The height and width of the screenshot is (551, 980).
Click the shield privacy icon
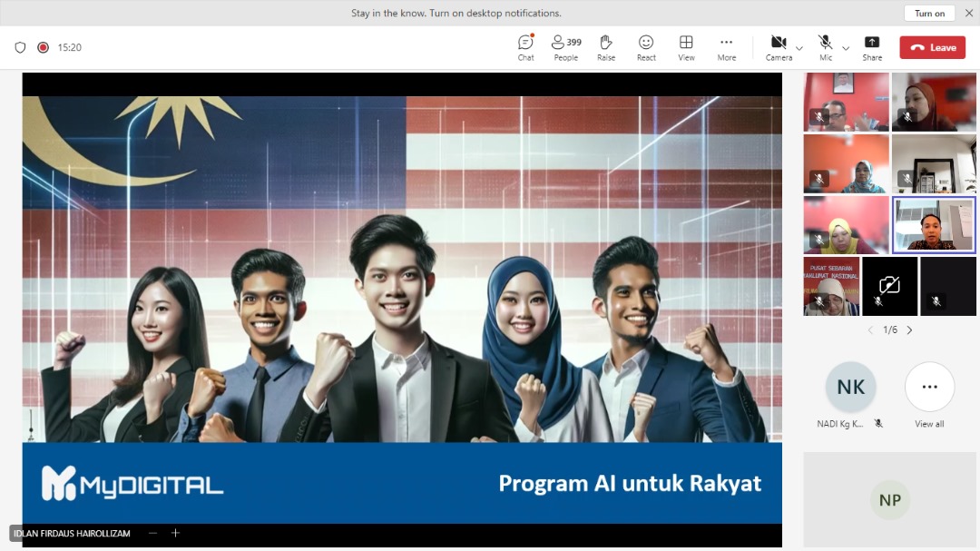click(x=20, y=47)
